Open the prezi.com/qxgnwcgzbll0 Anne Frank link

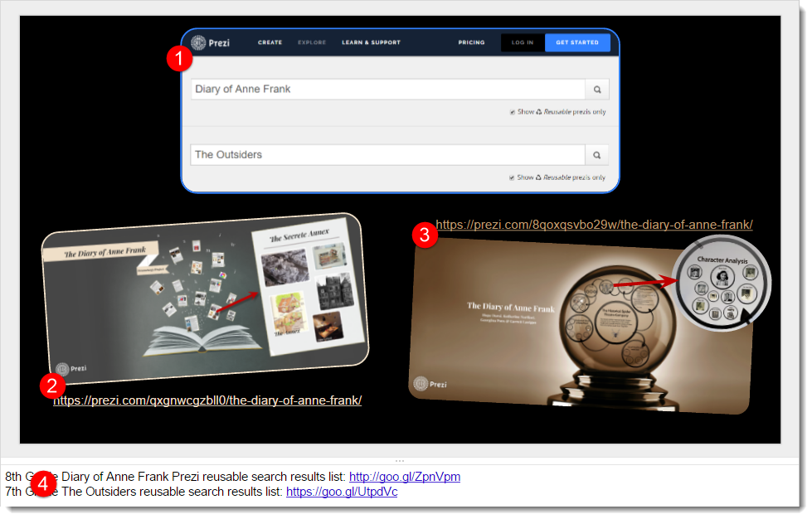pos(207,400)
